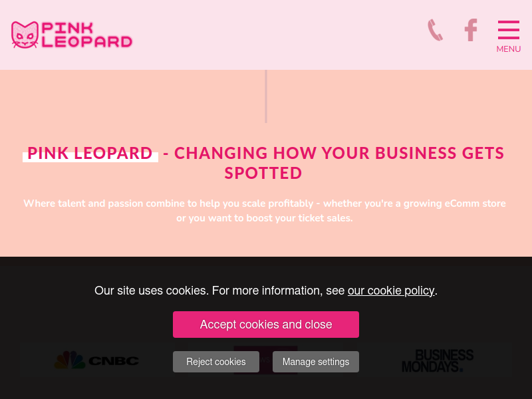
Task: Open the phone contact icon
Action: coord(435,30)
